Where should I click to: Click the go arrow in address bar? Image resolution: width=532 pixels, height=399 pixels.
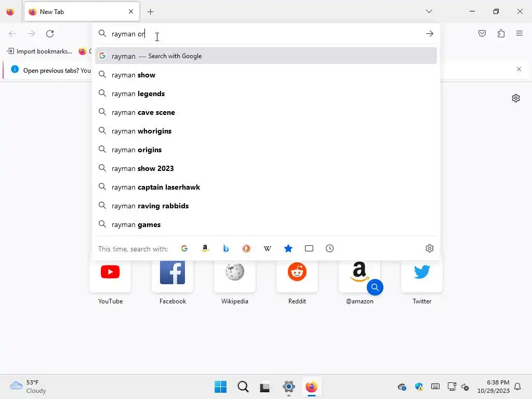coord(430,34)
